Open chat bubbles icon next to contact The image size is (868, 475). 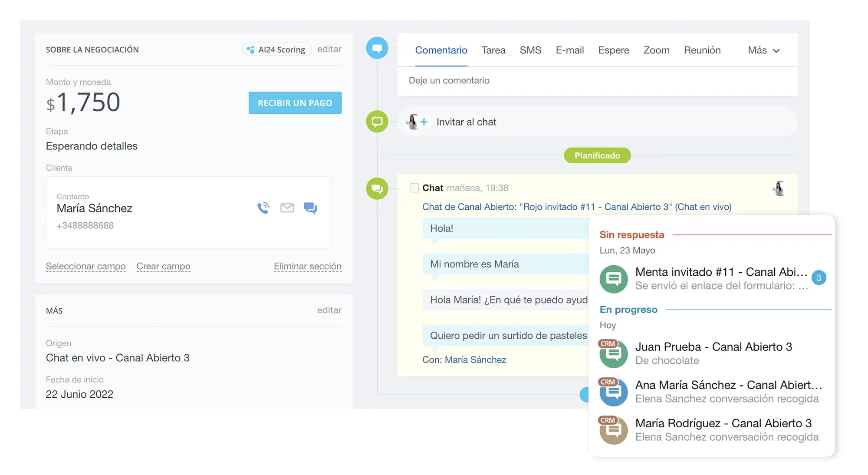[x=310, y=208]
